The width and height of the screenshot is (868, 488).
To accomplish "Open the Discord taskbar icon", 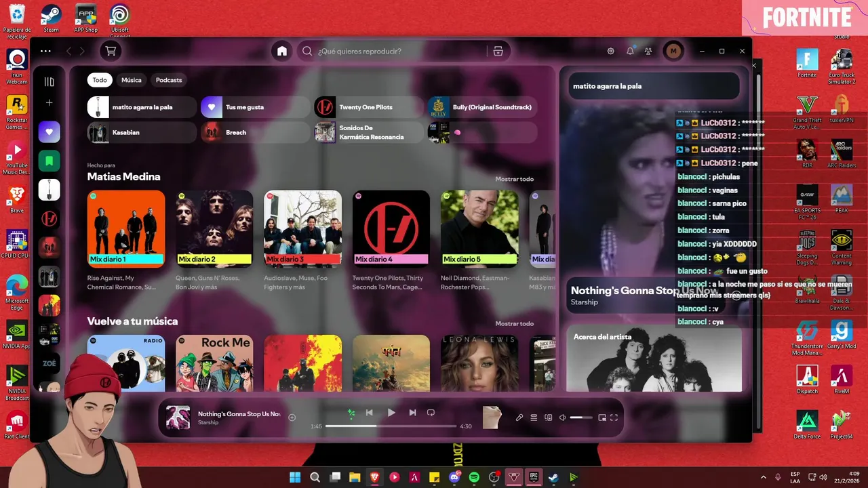I will click(x=454, y=477).
